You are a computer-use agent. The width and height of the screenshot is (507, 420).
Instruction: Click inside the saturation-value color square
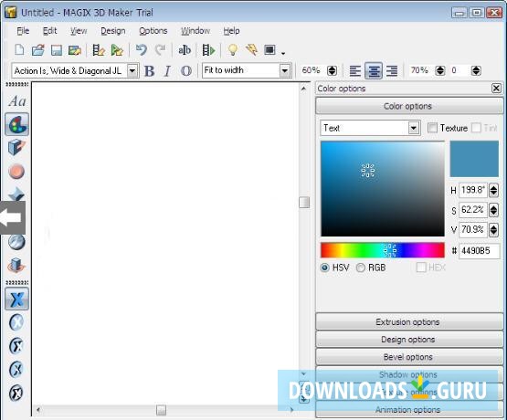tap(383, 189)
